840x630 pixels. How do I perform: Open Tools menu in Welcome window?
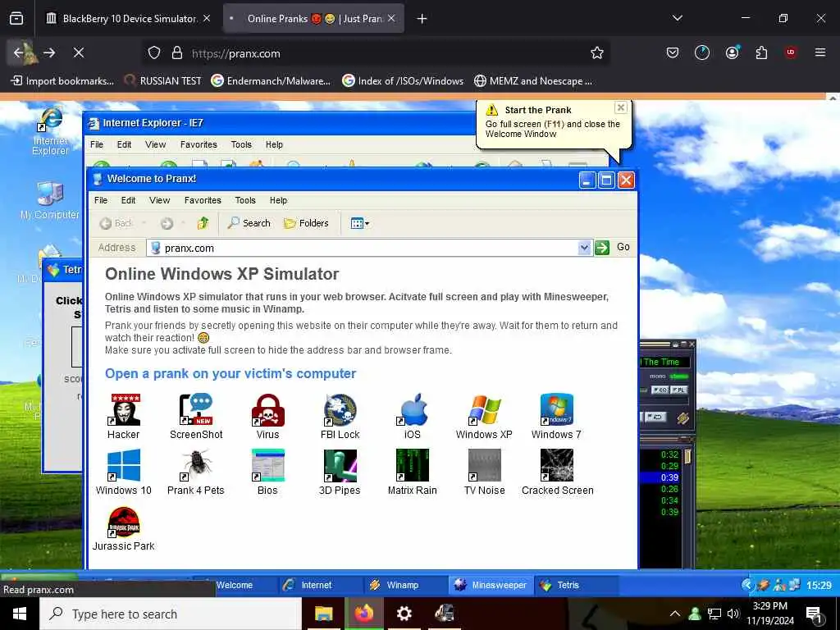click(245, 200)
